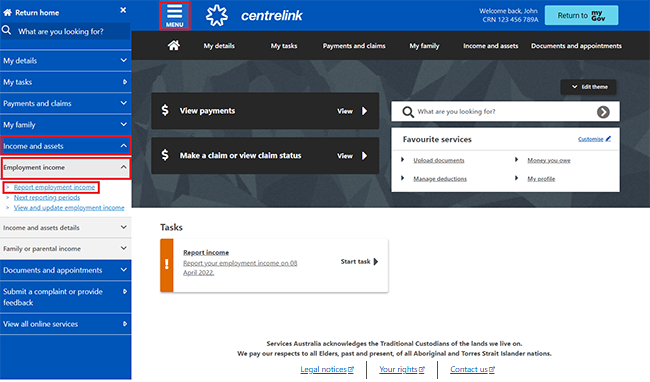Click the Return to myGov button
This screenshot has width=650, height=382.
pos(581,15)
